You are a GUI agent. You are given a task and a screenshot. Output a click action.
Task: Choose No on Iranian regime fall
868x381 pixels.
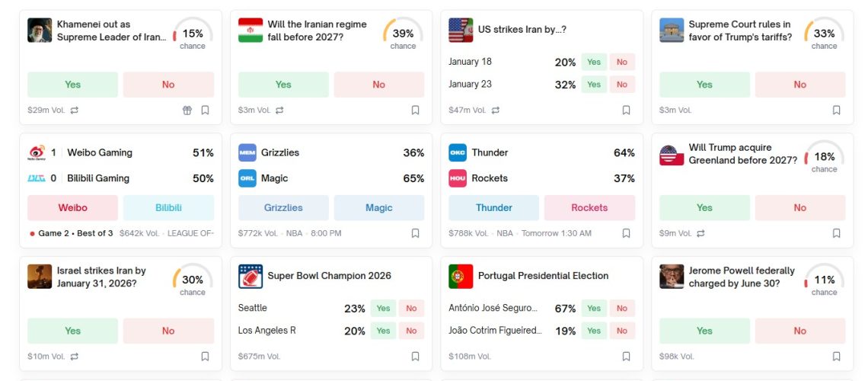tap(378, 85)
